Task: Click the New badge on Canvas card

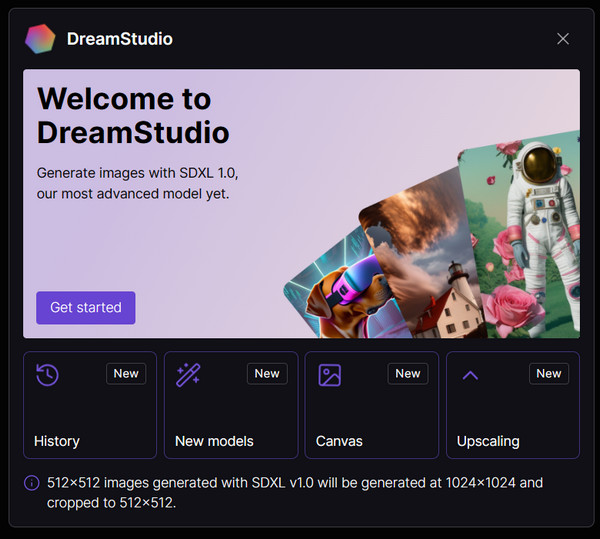Action: (408, 374)
